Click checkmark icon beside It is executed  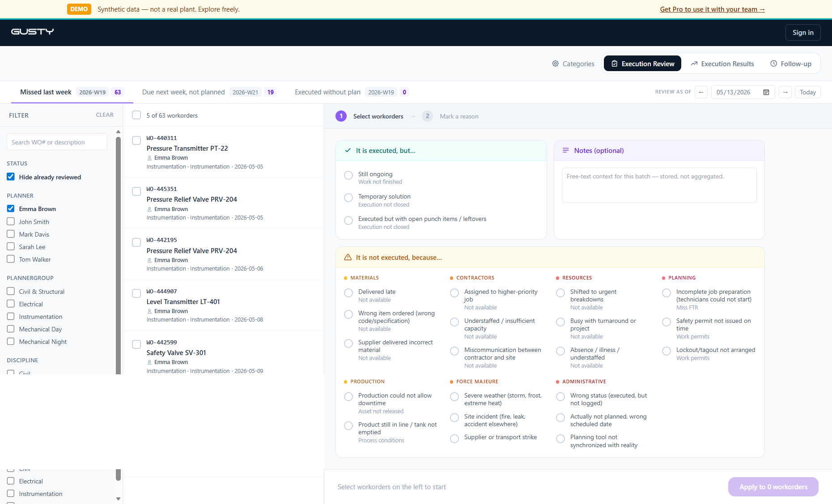pos(348,150)
